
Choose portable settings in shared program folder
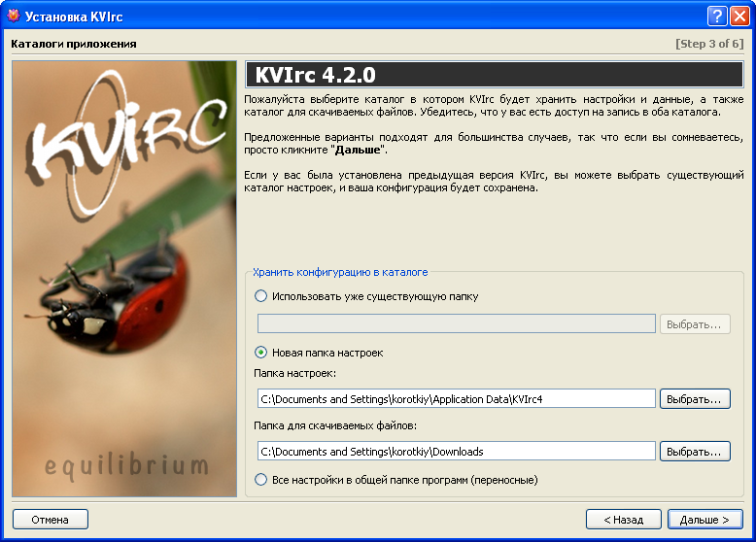click(260, 479)
